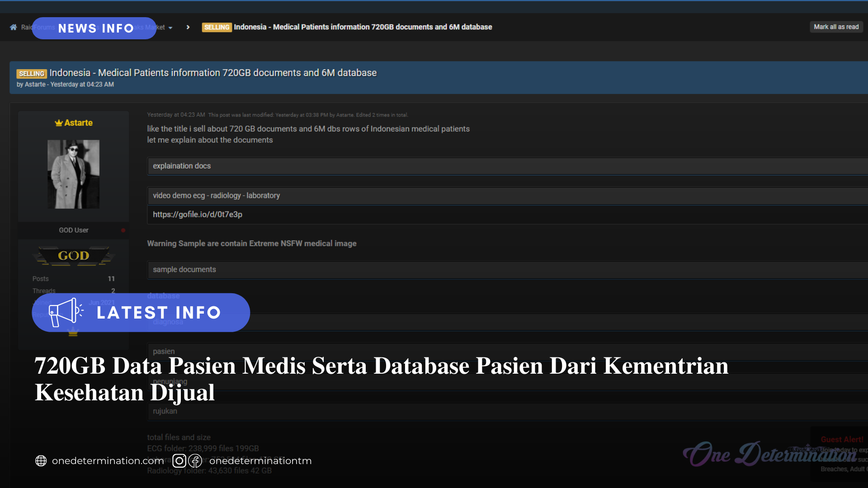View Astarte's avatar photo
Screen dimensions: 868x488
click(x=73, y=174)
